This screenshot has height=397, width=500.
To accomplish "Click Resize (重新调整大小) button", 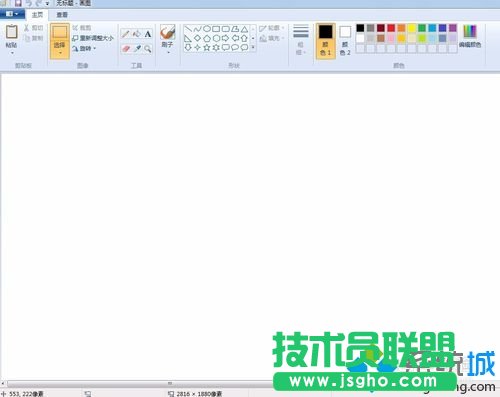I will pos(93,38).
